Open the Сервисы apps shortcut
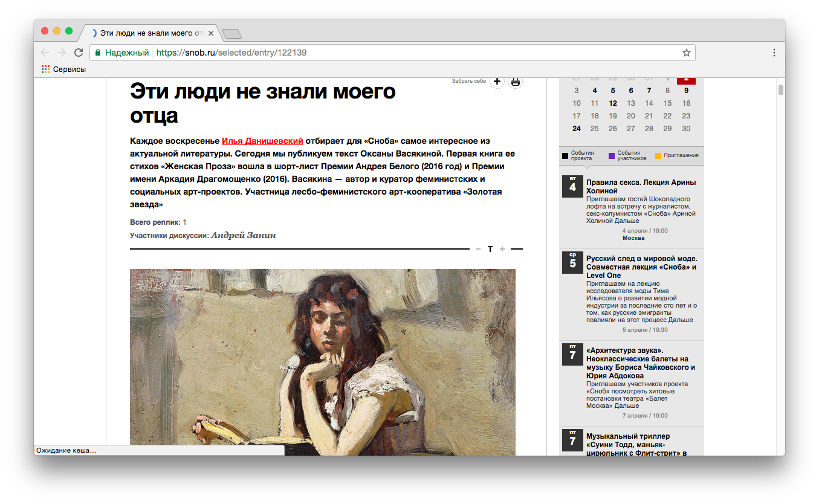Screen dimensions: 819x504 [63, 69]
